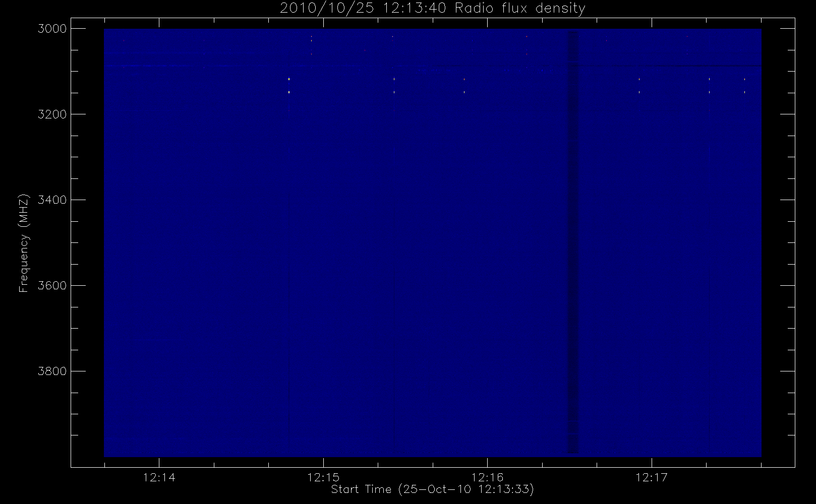
Task: Click the 12:14 time tick label
Action: [159, 477]
